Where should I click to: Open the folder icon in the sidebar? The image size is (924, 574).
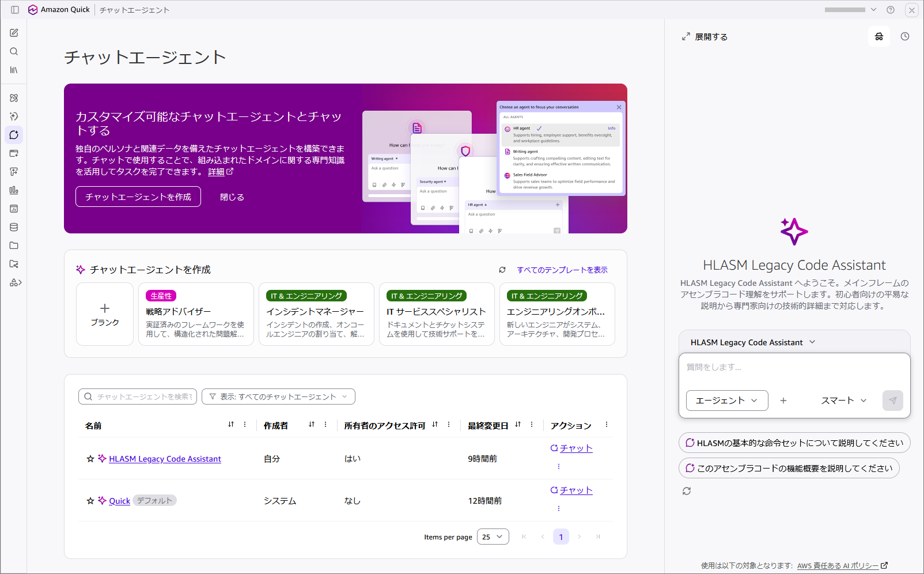(14, 246)
